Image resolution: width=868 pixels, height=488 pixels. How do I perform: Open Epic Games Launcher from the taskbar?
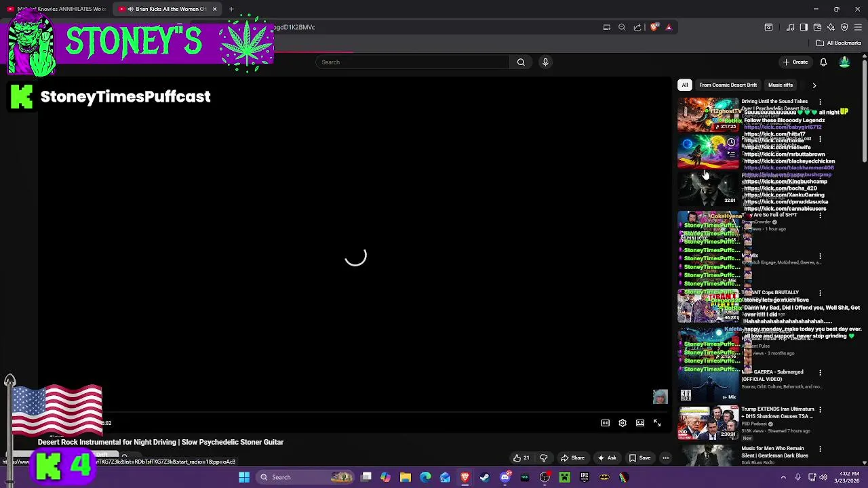click(x=585, y=477)
